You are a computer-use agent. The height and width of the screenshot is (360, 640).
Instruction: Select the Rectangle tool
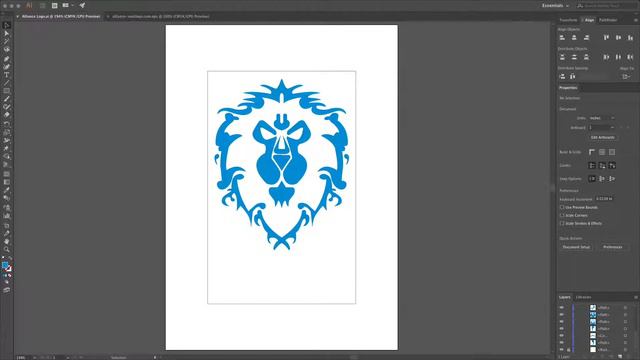point(7,91)
